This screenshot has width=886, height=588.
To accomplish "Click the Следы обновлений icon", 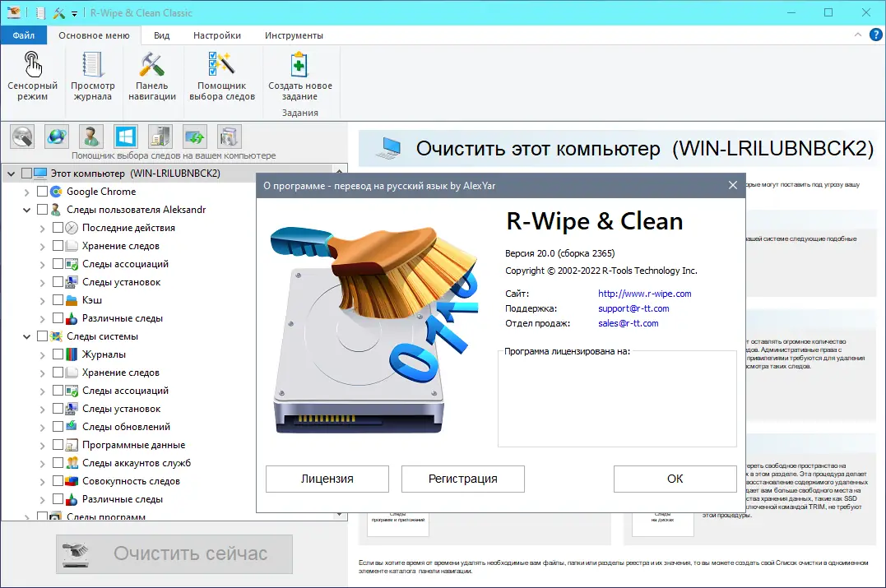I will point(72,427).
